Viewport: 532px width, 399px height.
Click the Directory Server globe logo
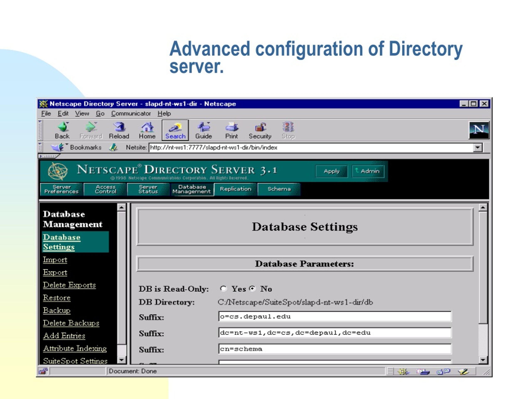58,171
